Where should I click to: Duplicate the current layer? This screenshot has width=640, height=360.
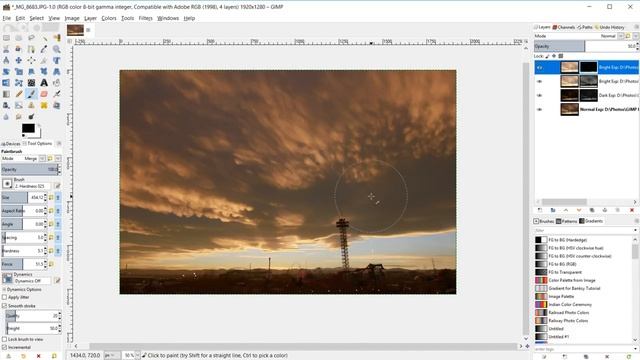click(x=592, y=210)
